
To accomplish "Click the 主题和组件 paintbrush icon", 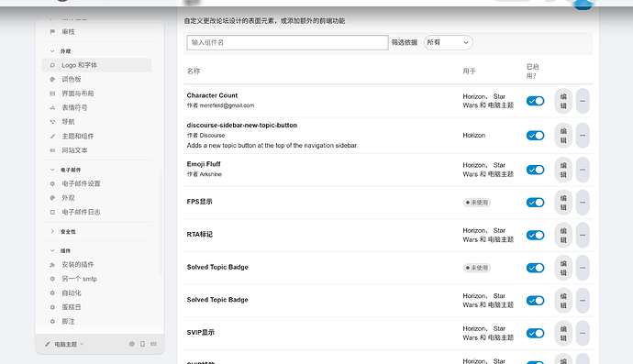I will pos(52,137).
